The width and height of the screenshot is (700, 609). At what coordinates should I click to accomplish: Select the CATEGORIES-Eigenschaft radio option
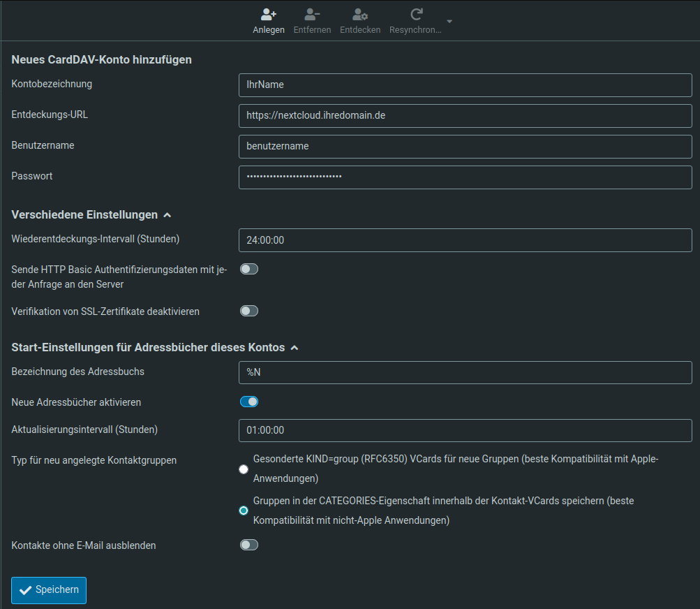(x=244, y=511)
